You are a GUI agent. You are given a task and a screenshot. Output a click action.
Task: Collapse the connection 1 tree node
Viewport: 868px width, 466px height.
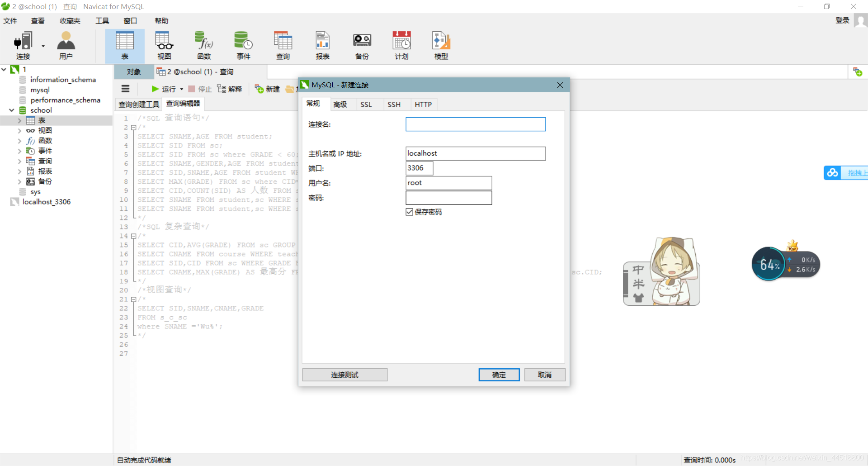[x=4, y=69]
